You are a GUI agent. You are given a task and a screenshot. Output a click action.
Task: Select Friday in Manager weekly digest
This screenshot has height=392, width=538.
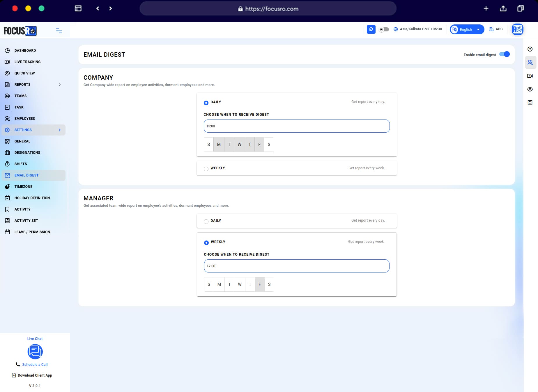coord(259,284)
